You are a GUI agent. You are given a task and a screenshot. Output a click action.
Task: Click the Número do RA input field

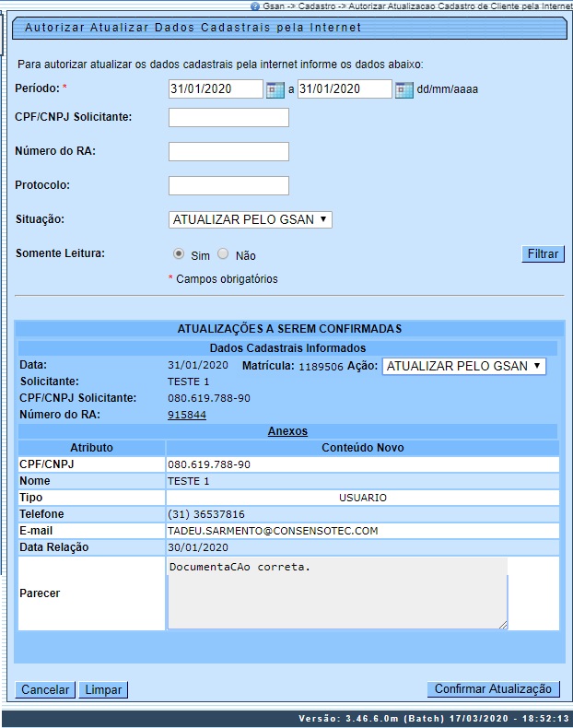tap(228, 151)
